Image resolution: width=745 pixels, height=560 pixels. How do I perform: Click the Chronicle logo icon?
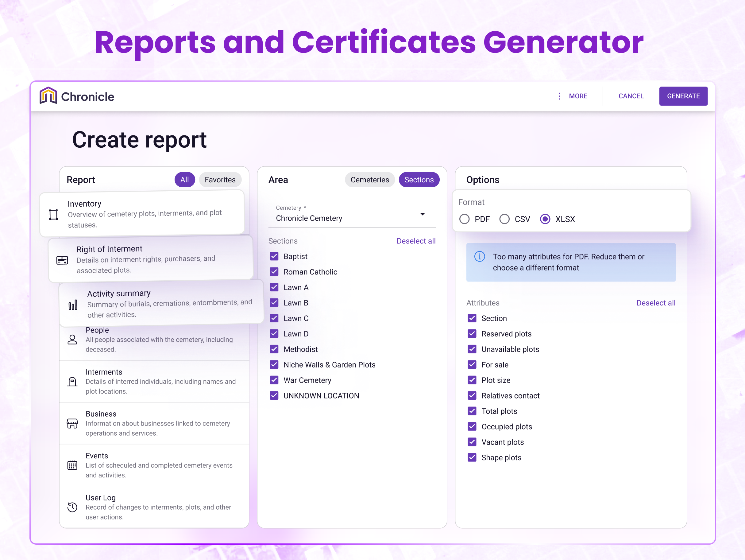[48, 96]
